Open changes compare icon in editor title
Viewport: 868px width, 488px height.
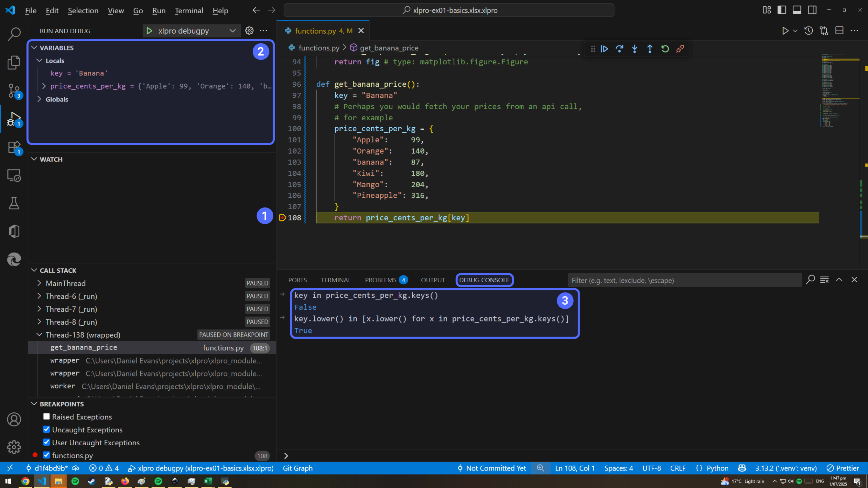[824, 31]
